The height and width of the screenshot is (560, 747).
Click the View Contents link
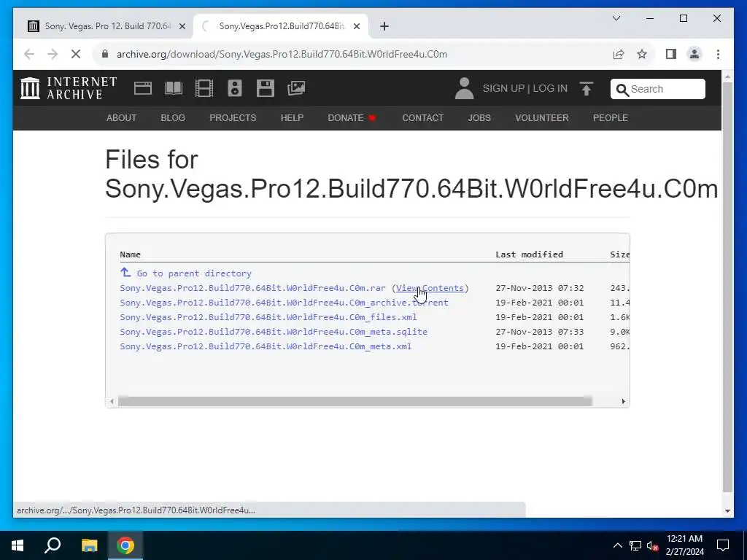(430, 288)
